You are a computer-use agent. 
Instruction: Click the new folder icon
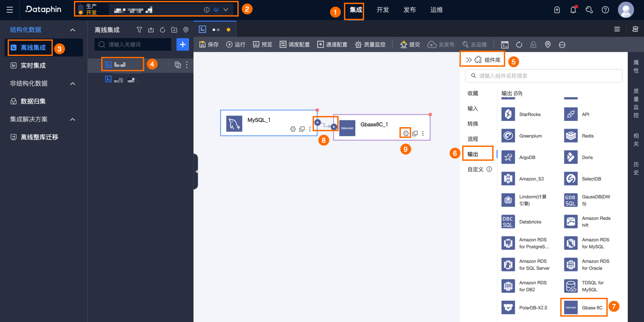click(174, 30)
